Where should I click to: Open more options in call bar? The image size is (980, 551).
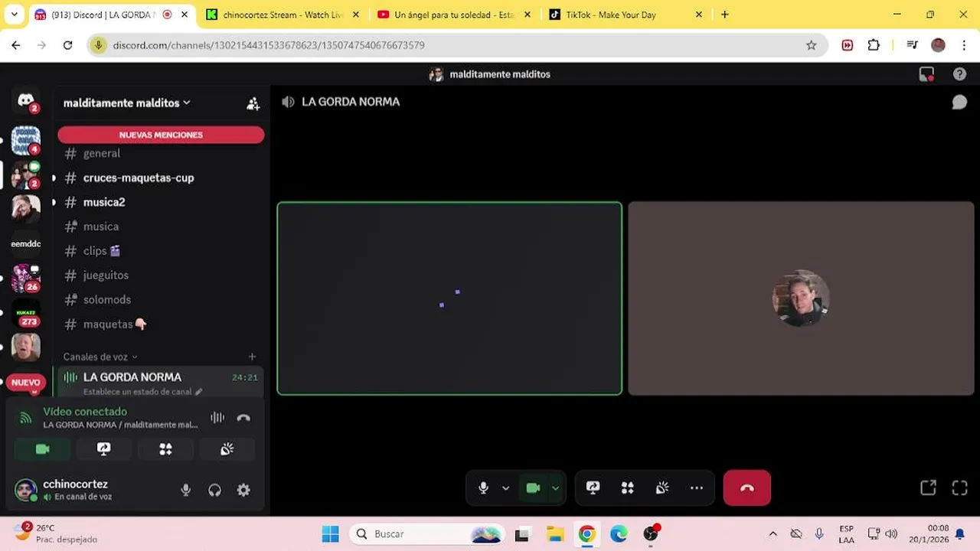(696, 487)
